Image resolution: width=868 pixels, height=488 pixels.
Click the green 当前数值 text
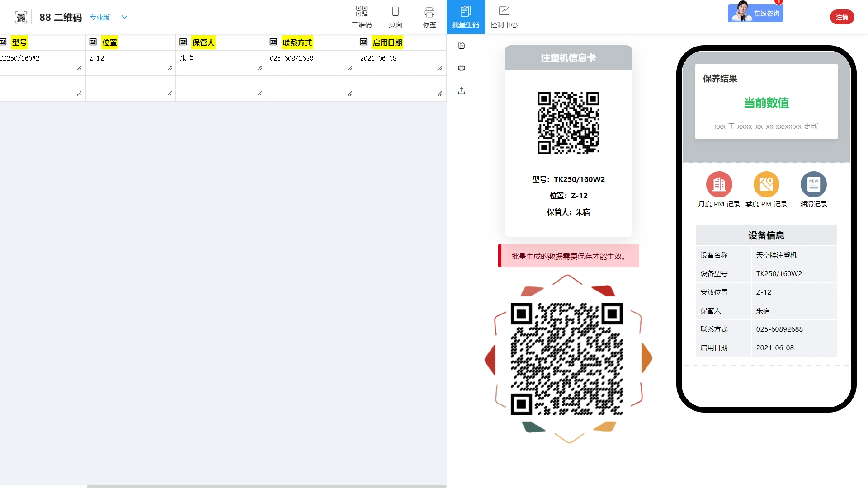pos(766,103)
